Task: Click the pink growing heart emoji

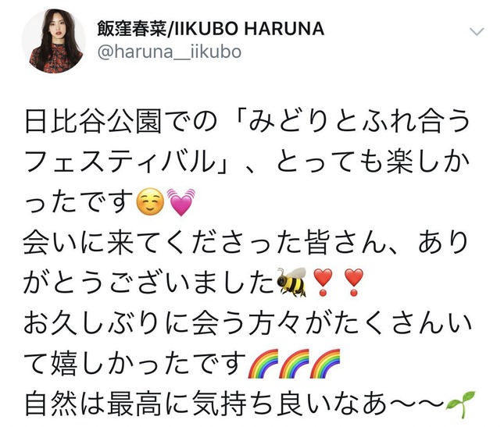Action: click(181, 202)
